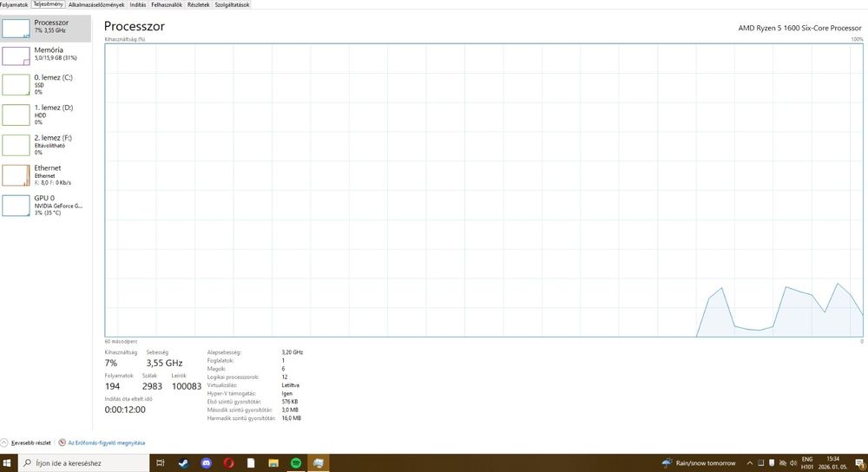The width and height of the screenshot is (868, 472).
Task: Open the Ethernet network graph
Action: pos(45,175)
